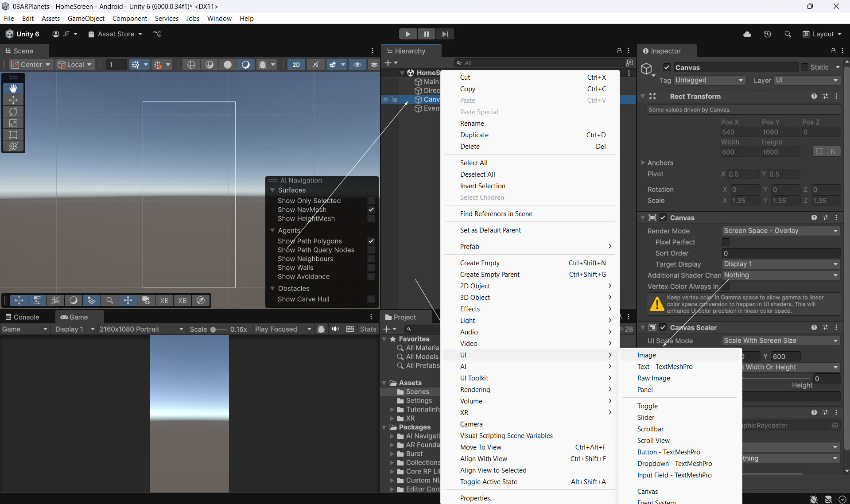Open Unity cloud services icon

click(747, 34)
